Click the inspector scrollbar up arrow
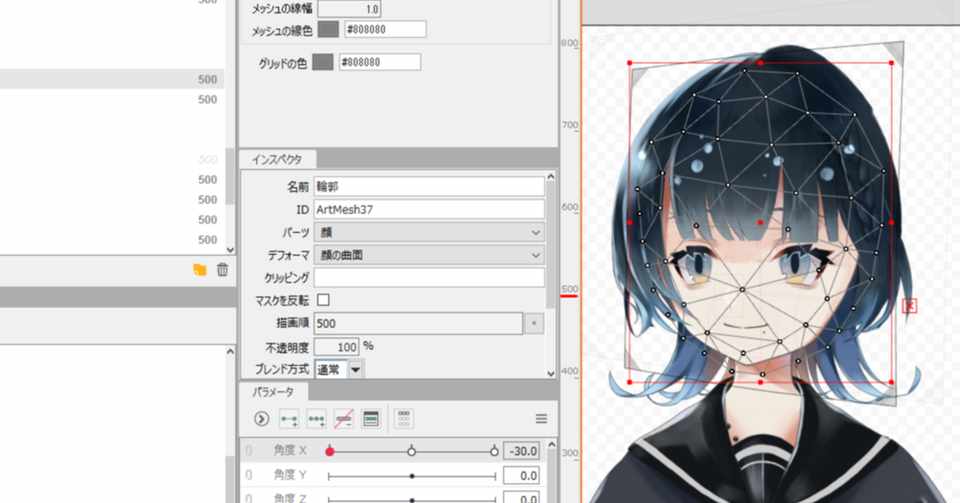The image size is (960, 503). (550, 177)
